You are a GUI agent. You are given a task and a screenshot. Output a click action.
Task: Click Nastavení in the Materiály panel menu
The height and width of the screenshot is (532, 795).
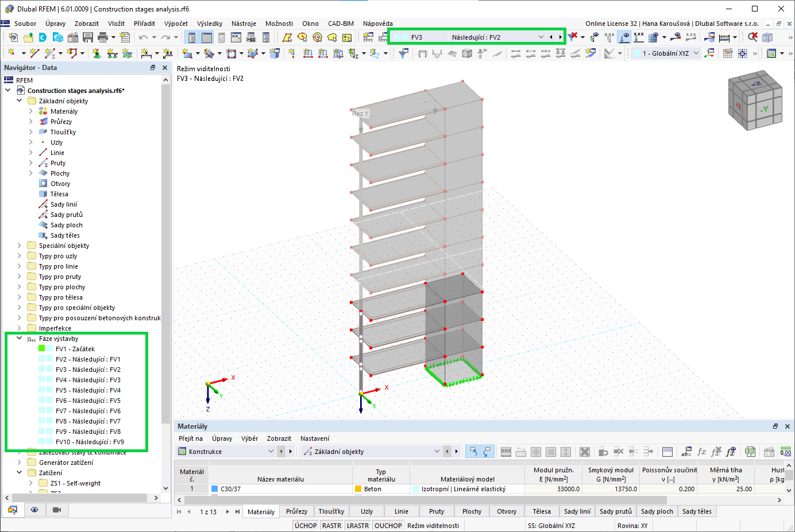[x=315, y=438]
